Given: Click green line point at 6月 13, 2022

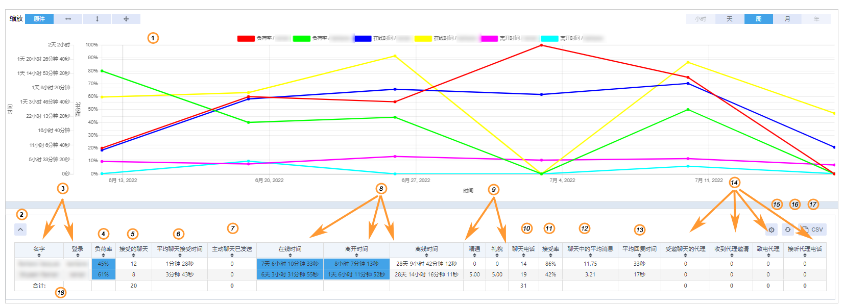Looking at the screenshot, I should click(x=102, y=71).
